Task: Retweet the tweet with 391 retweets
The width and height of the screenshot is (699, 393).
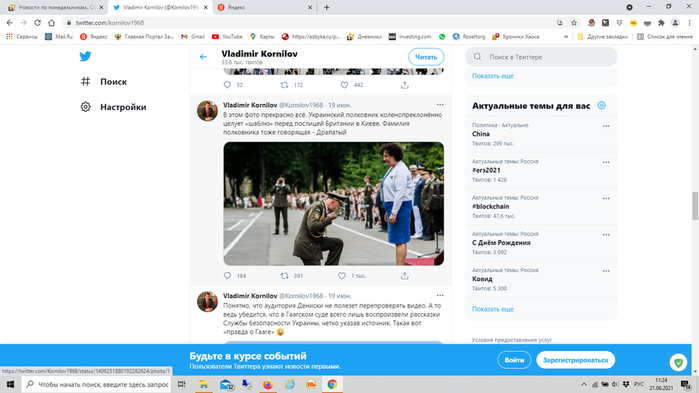Action: click(284, 276)
